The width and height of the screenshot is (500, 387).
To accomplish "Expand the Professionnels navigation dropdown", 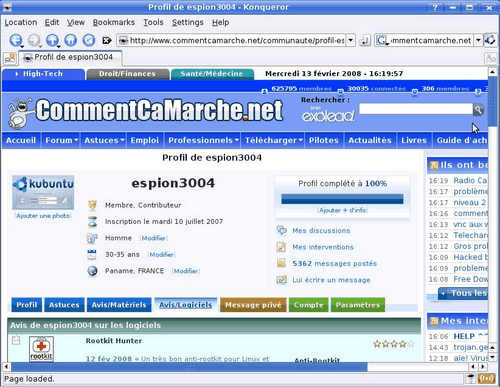I will [x=237, y=140].
